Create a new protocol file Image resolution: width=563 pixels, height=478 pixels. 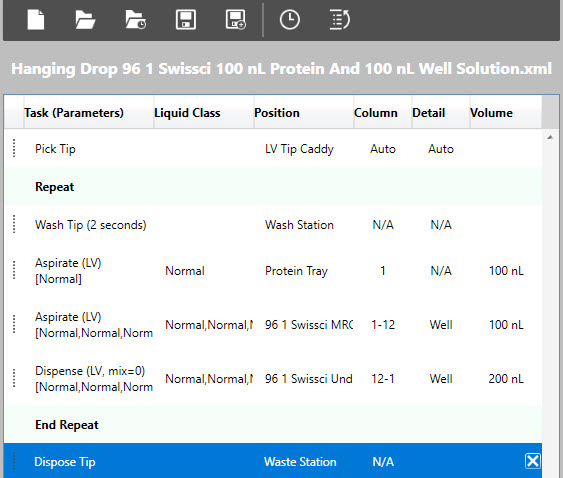pyautogui.click(x=36, y=20)
